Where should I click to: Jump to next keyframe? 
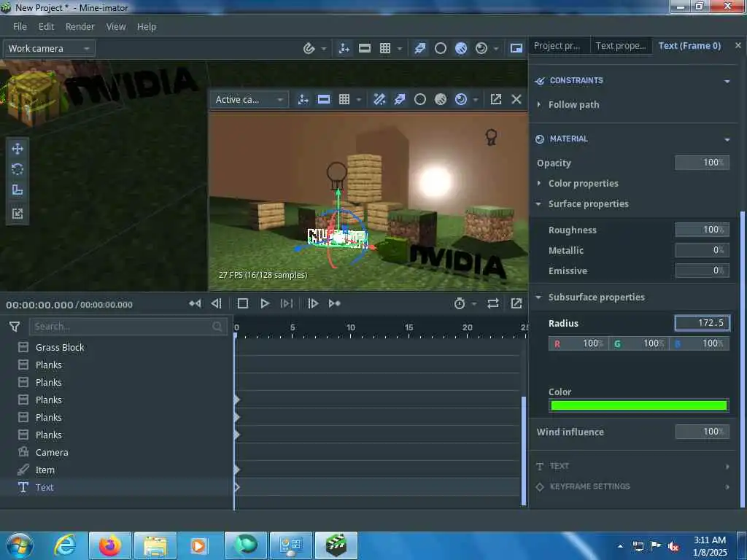pos(334,303)
